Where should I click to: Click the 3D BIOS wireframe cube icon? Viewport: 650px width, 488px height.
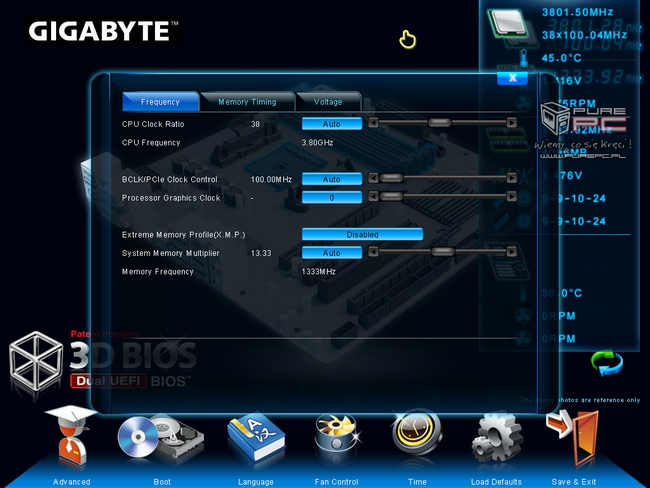click(x=36, y=362)
